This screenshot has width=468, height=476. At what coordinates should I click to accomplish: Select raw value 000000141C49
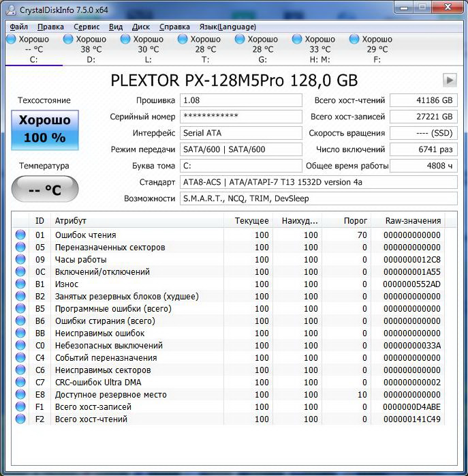(x=412, y=419)
